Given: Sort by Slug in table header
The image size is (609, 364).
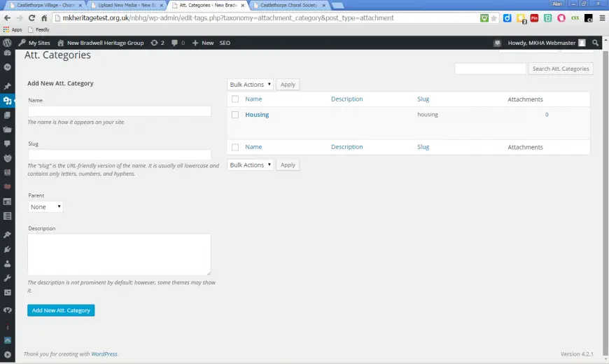Looking at the screenshot, I should (423, 99).
